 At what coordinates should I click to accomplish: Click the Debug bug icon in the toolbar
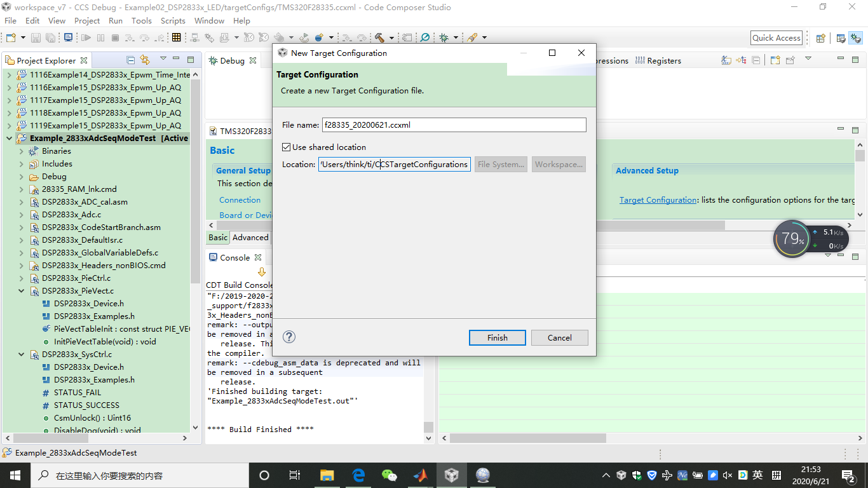click(444, 37)
